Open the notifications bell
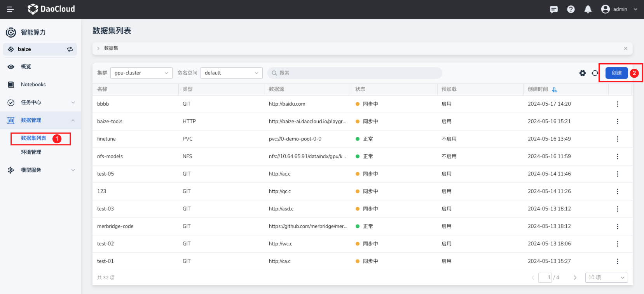This screenshot has width=644, height=294. [x=588, y=9]
